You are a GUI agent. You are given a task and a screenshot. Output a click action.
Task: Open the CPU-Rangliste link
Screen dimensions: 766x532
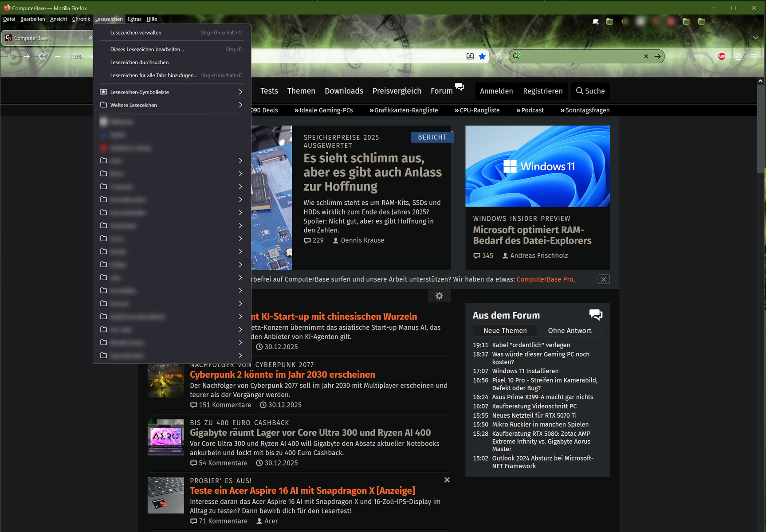[x=477, y=110]
